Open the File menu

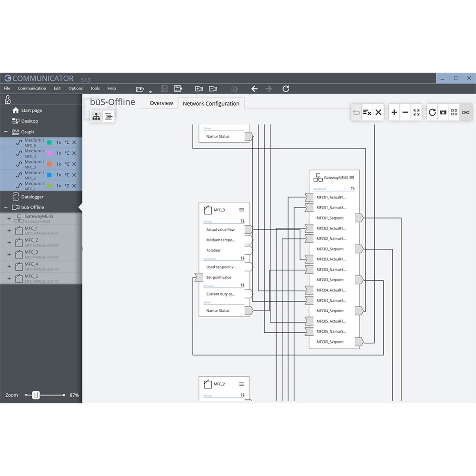(x=7, y=89)
